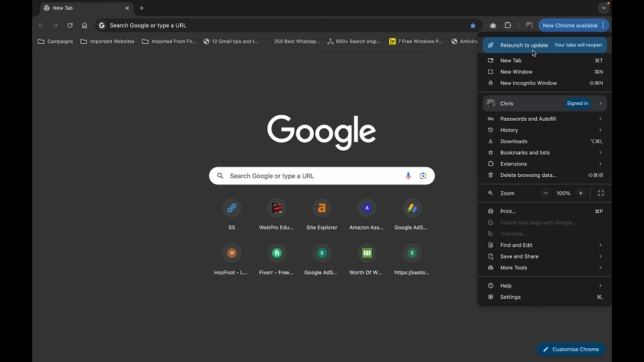Open 12 Gmail tips bookmark
The image size is (644, 362).
click(x=231, y=42)
